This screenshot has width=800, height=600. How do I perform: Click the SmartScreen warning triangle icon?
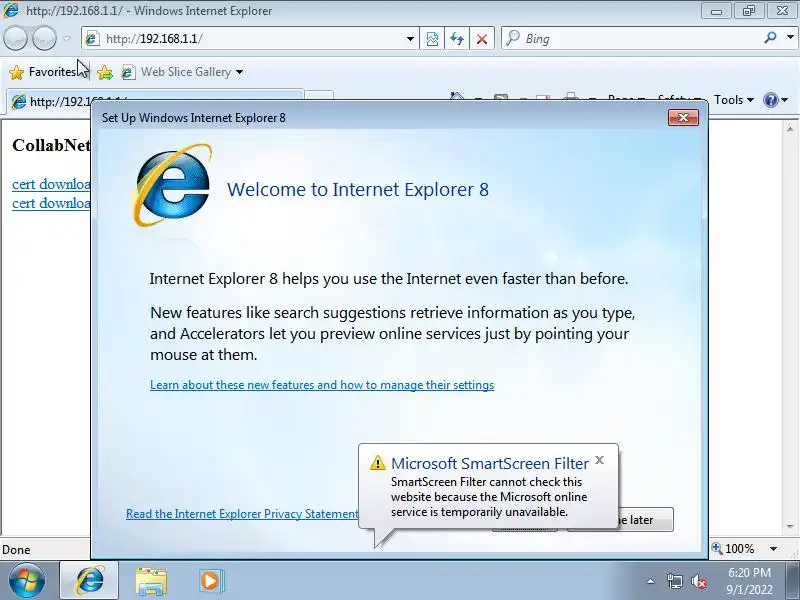(378, 463)
